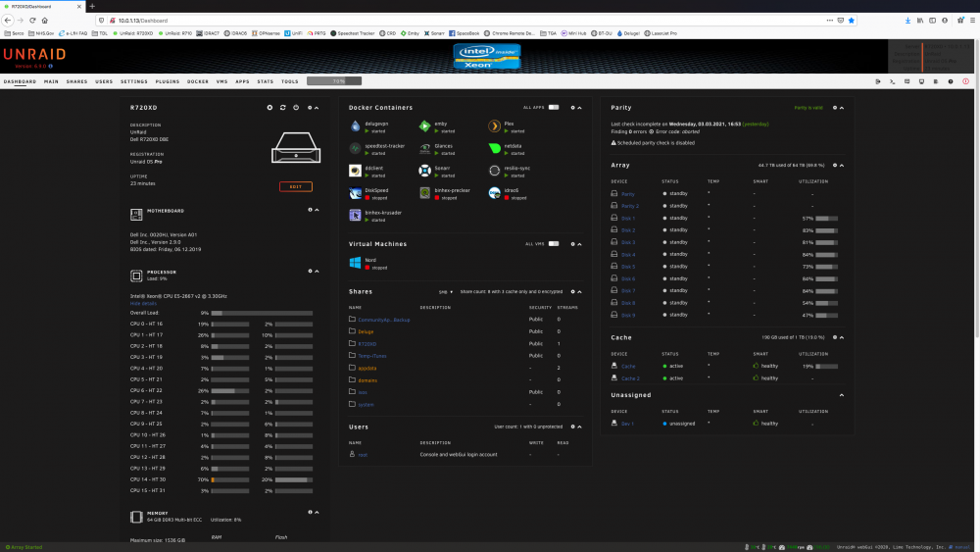Image resolution: width=980 pixels, height=552 pixels.
Task: Open Parity panel settings gear
Action: point(834,108)
